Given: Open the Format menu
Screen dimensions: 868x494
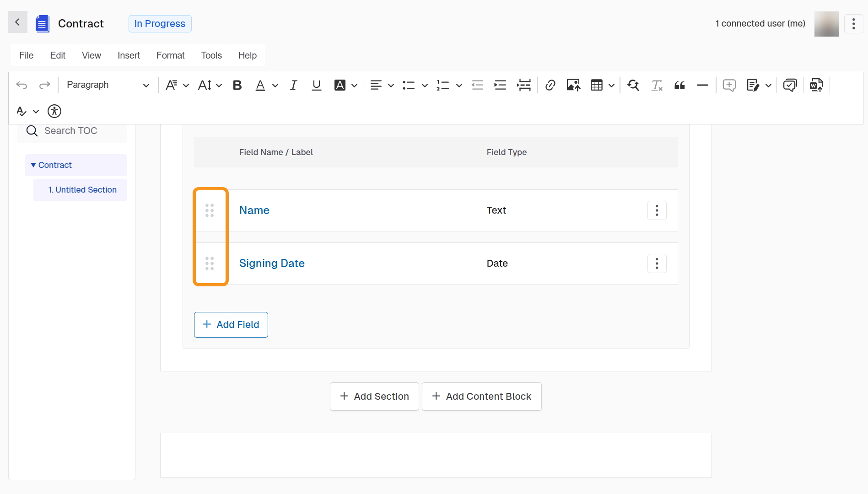Looking at the screenshot, I should pos(170,55).
